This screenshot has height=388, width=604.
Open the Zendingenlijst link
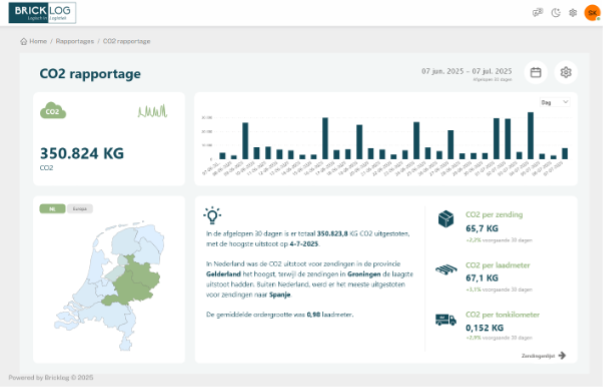538,356
